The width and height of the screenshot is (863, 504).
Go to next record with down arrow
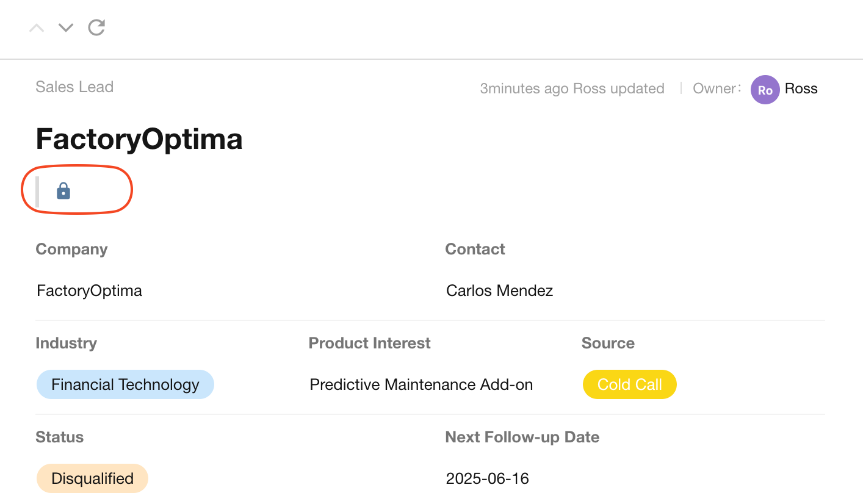click(66, 27)
